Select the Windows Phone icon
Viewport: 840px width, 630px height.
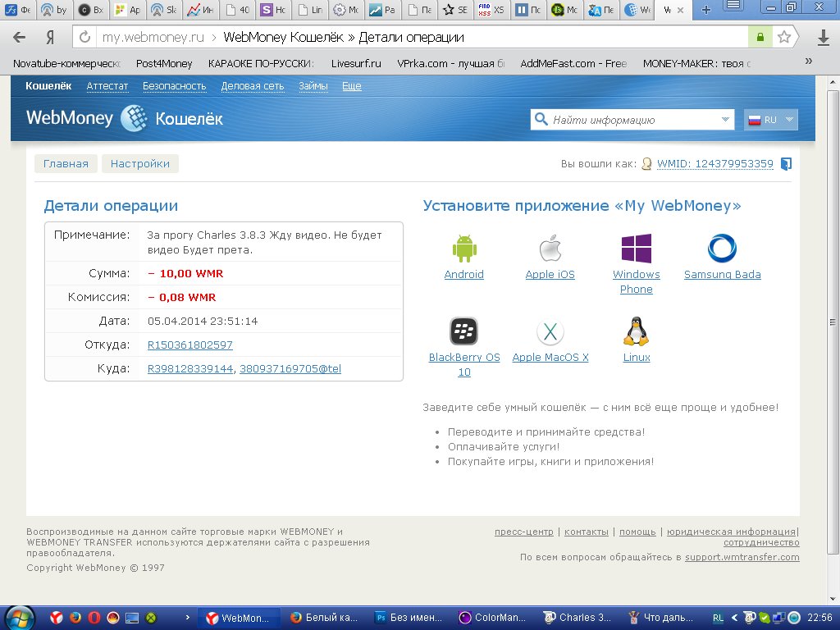pos(636,248)
